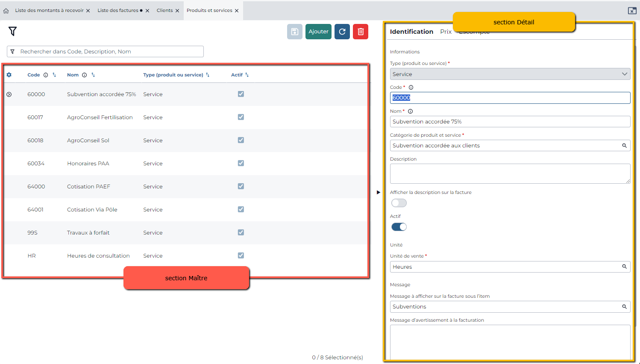The width and height of the screenshot is (640, 364).
Task: Select the Identification tab
Action: pos(411,32)
